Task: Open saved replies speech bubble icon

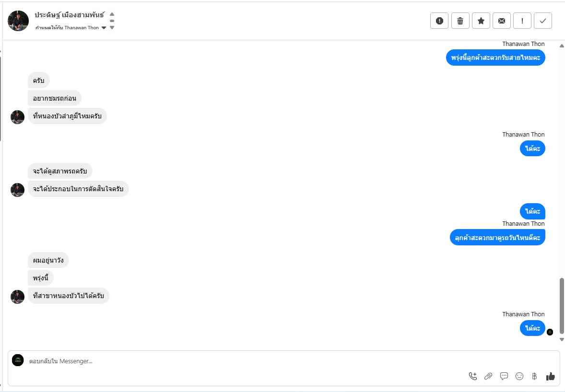Action: pyautogui.click(x=504, y=376)
